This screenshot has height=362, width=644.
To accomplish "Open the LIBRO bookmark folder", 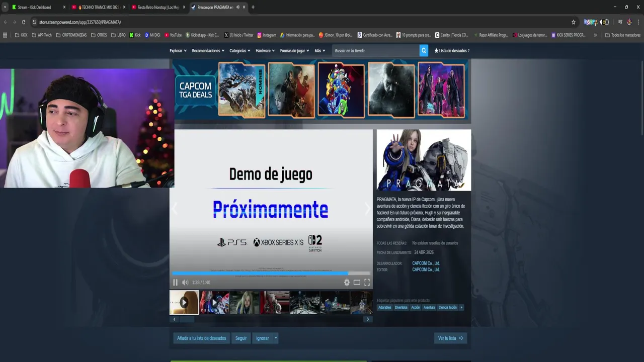I will click(x=118, y=35).
